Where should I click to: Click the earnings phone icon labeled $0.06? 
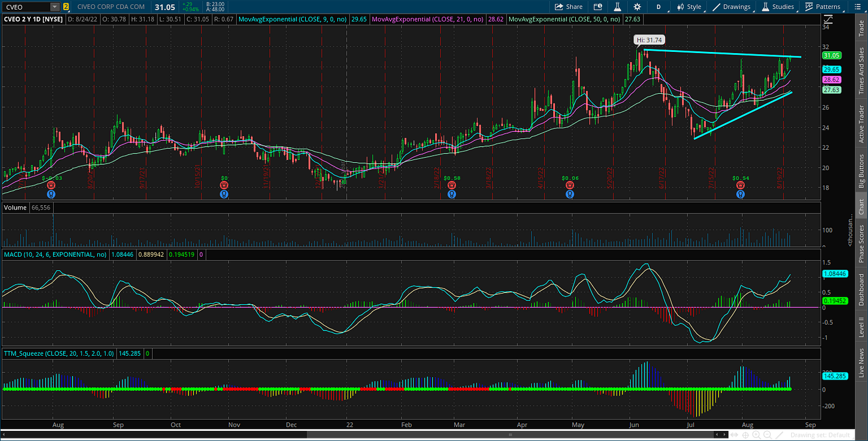pos(571,185)
